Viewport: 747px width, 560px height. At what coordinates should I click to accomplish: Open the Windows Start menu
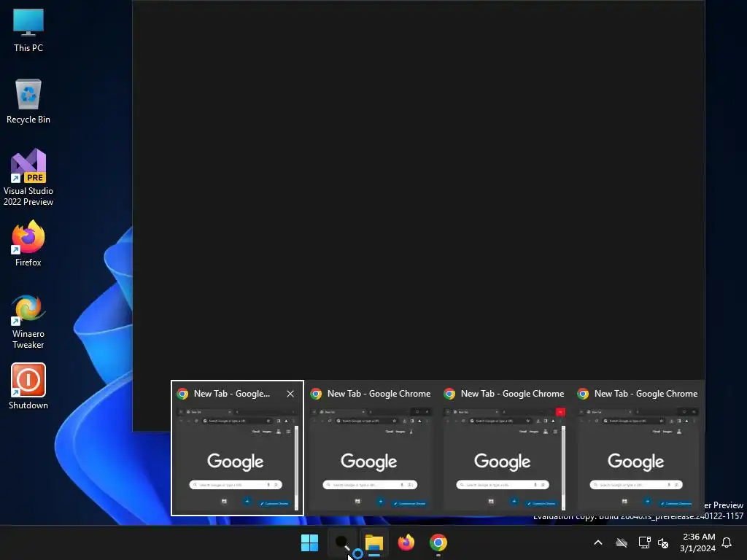pos(309,542)
